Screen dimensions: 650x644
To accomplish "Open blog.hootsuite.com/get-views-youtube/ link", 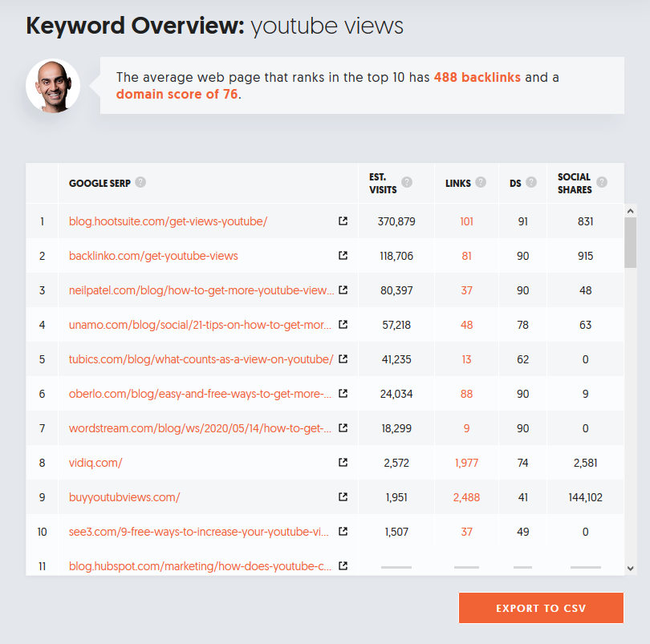I will click(x=168, y=221).
